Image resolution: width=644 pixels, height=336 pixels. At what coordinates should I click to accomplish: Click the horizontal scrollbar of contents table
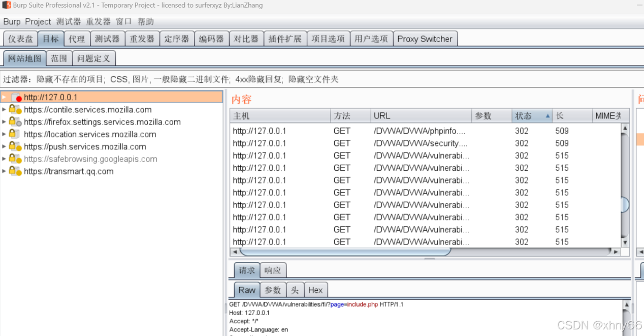point(345,251)
